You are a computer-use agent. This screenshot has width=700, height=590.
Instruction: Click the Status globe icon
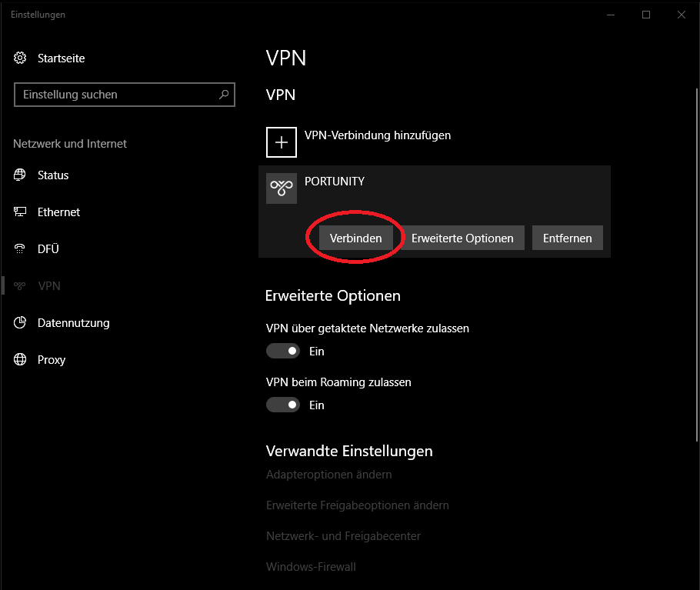[21, 175]
